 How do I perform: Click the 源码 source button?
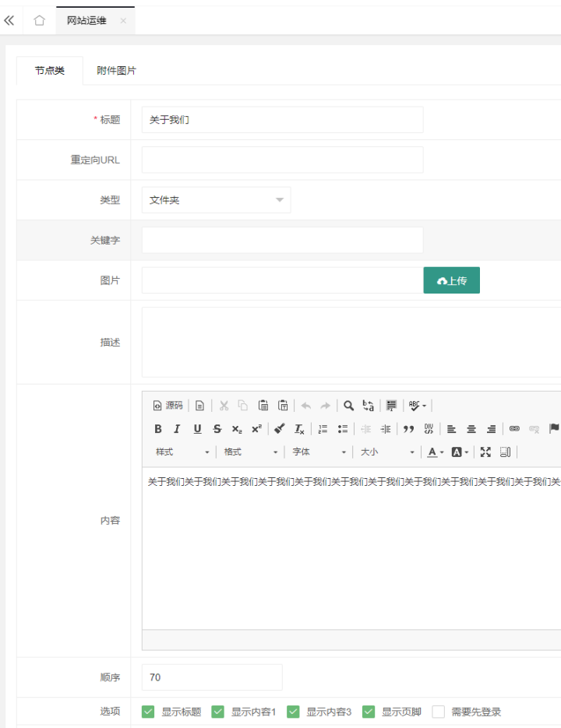click(x=168, y=406)
